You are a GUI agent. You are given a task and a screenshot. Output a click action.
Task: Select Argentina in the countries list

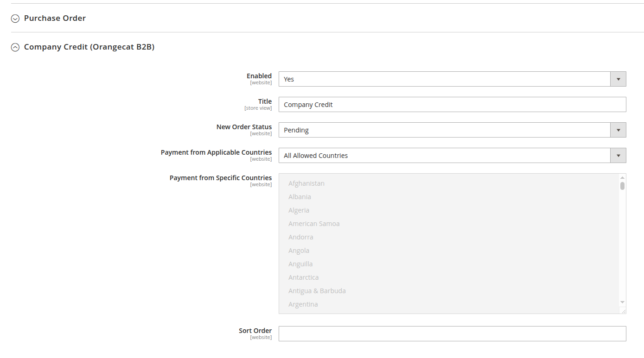[x=303, y=304]
